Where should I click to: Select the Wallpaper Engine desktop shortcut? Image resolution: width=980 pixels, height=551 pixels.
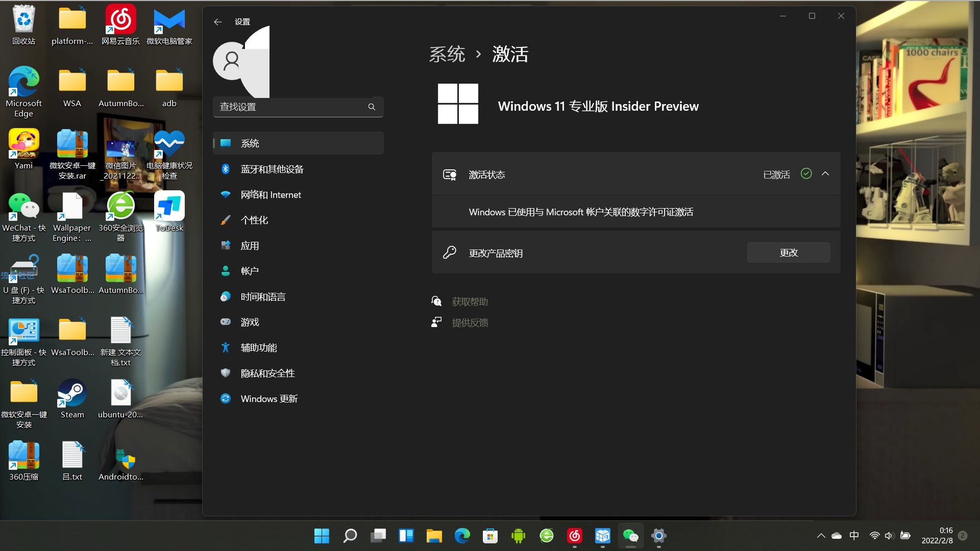click(x=72, y=216)
